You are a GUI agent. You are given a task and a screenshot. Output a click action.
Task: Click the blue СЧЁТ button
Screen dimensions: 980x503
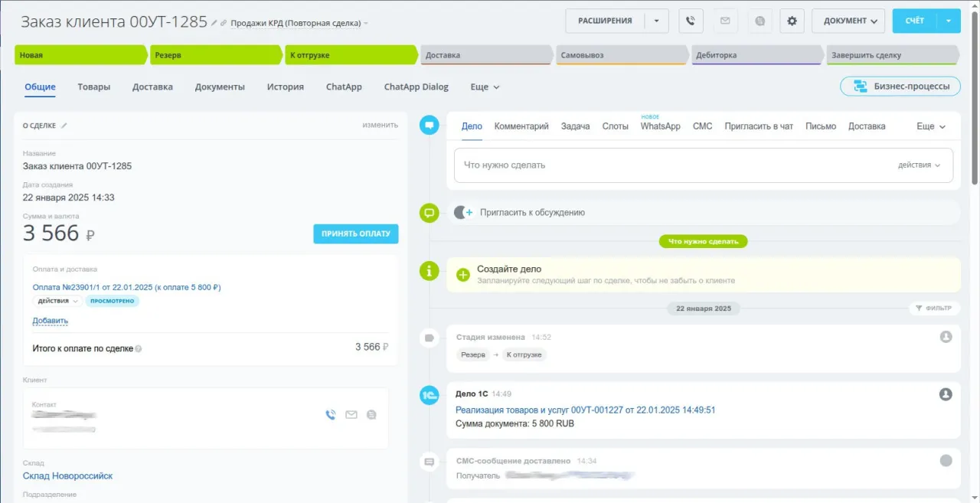(915, 21)
